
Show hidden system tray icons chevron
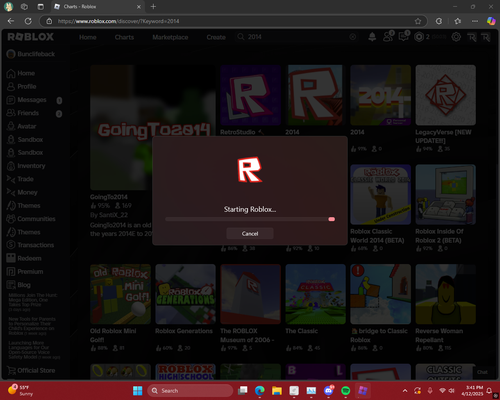(405, 391)
